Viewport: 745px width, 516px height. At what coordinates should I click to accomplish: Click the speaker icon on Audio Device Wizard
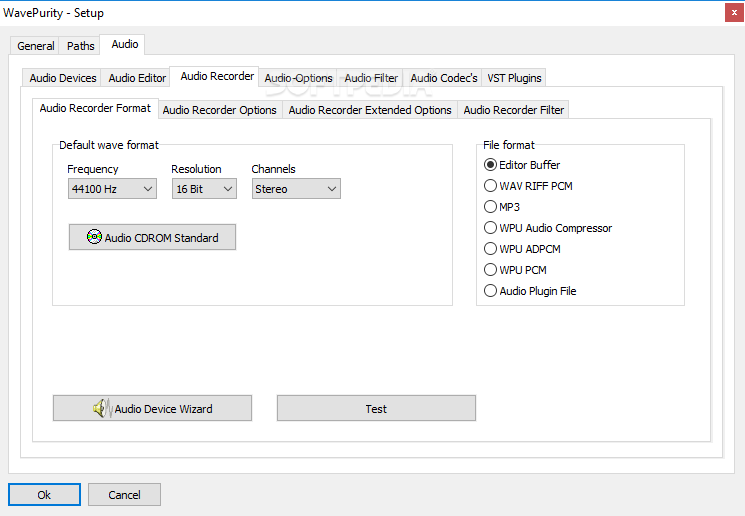(102, 408)
